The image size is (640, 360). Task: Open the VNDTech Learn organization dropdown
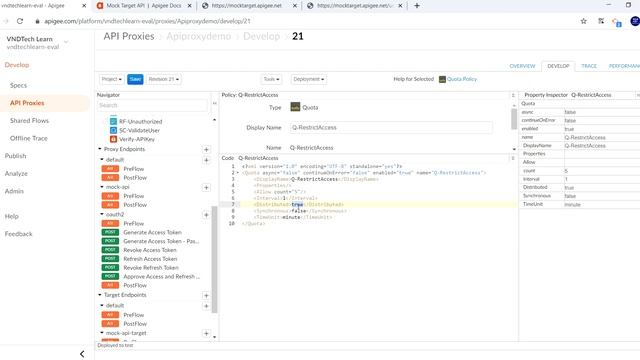click(x=66, y=42)
